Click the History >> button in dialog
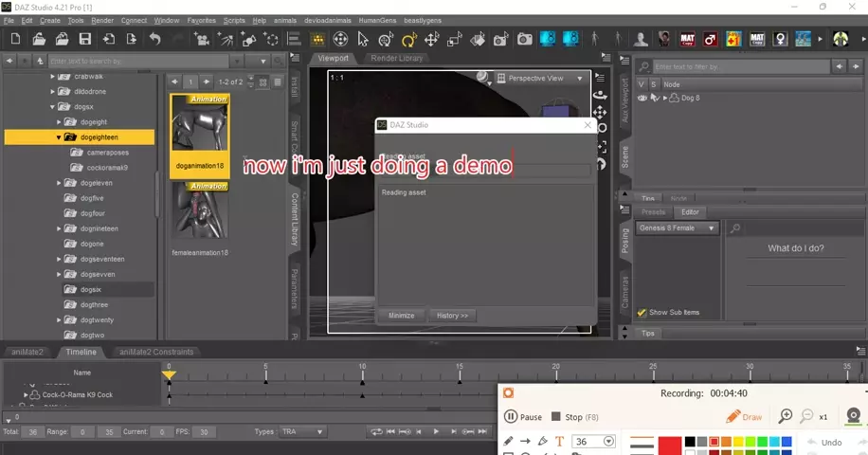This screenshot has width=868, height=455. click(452, 316)
